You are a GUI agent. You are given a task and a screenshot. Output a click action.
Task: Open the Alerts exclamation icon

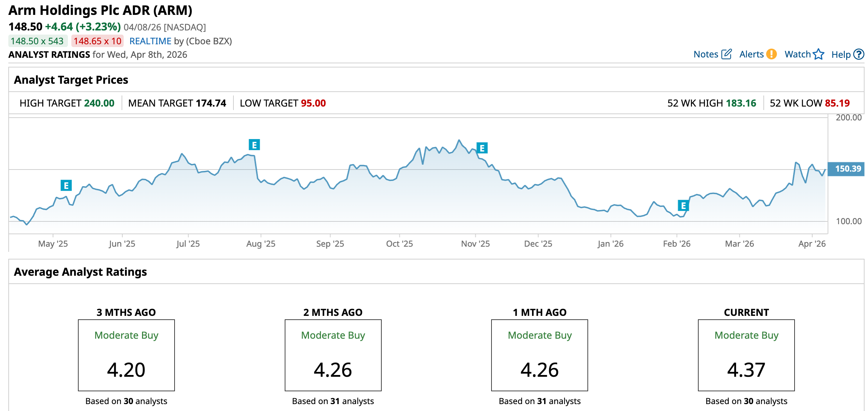click(x=771, y=54)
